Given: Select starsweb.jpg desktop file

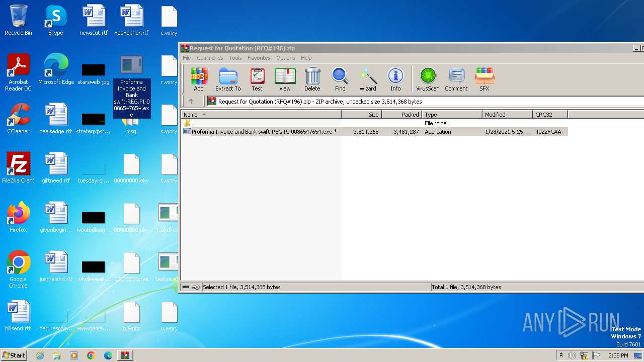Looking at the screenshot, I should [x=94, y=73].
